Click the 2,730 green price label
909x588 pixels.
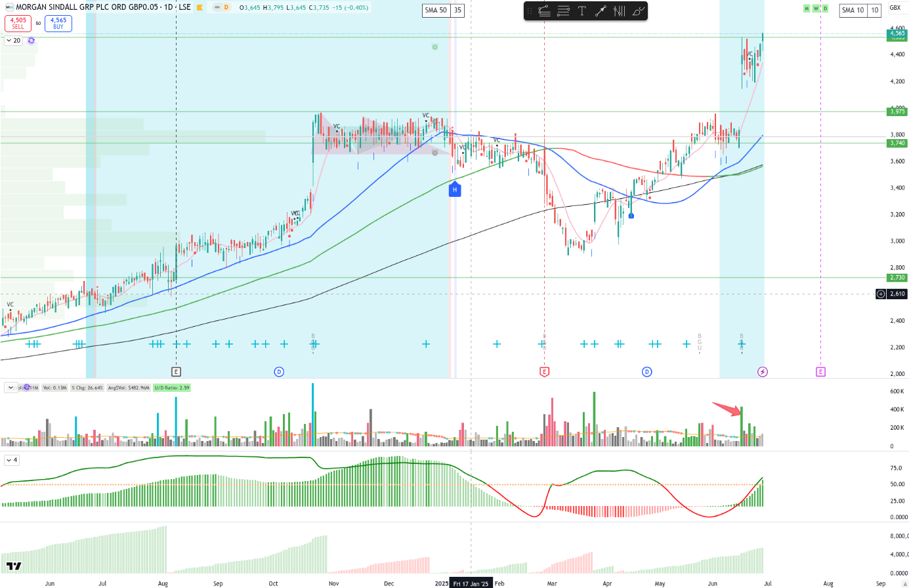tap(897, 278)
